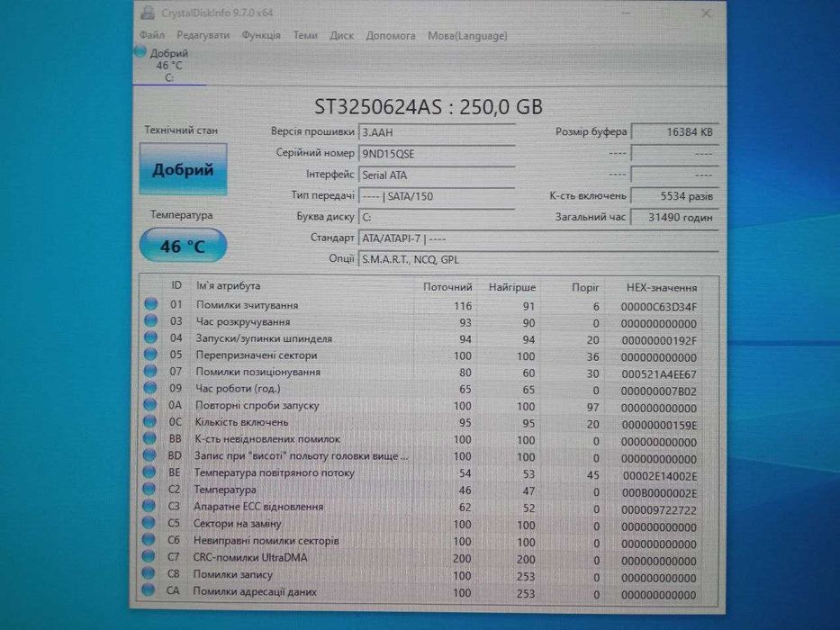
Task: Click the options field S.M.A.R.T., NCQ, GPL
Action: 538,259
